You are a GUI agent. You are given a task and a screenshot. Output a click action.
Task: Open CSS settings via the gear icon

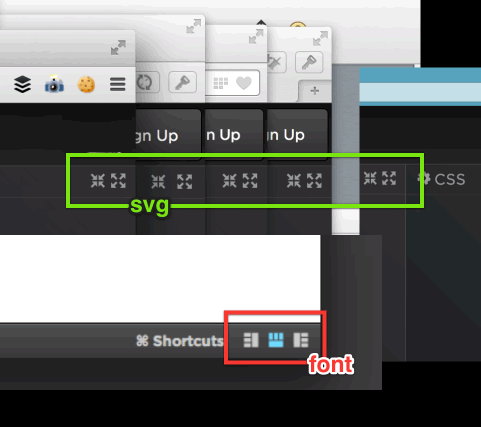coord(424,179)
